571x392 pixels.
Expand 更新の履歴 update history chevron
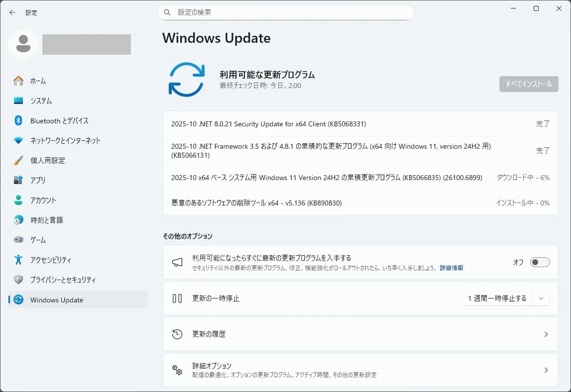(x=546, y=334)
